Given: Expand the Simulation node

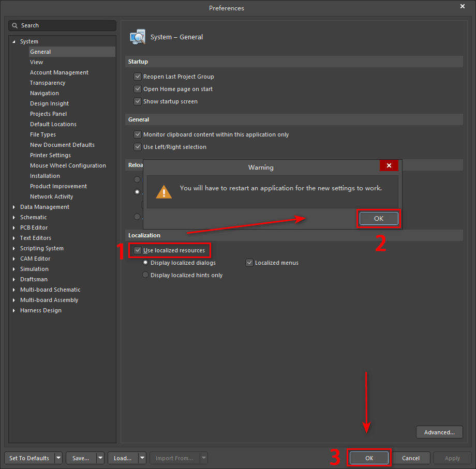Looking at the screenshot, I should (13, 269).
